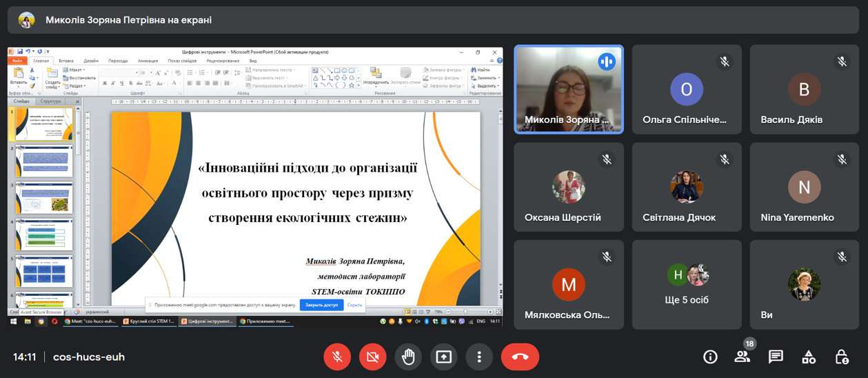Open the Вид ribbon tab

tap(253, 61)
